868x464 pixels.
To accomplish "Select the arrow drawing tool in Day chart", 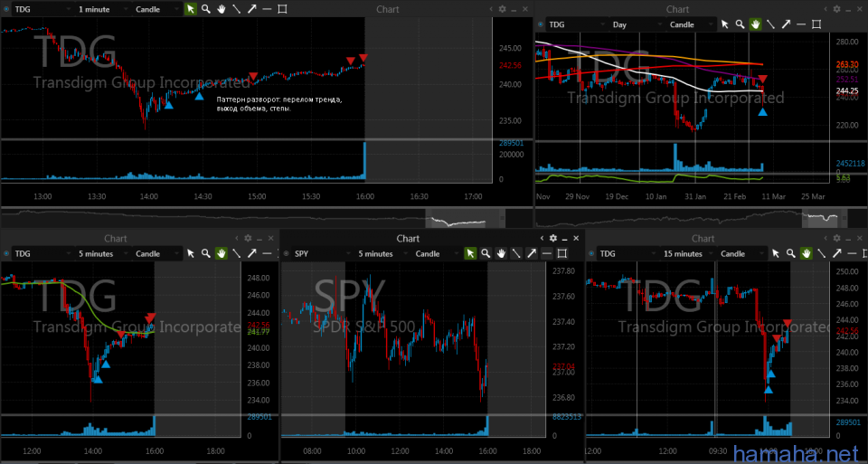I will (x=786, y=24).
